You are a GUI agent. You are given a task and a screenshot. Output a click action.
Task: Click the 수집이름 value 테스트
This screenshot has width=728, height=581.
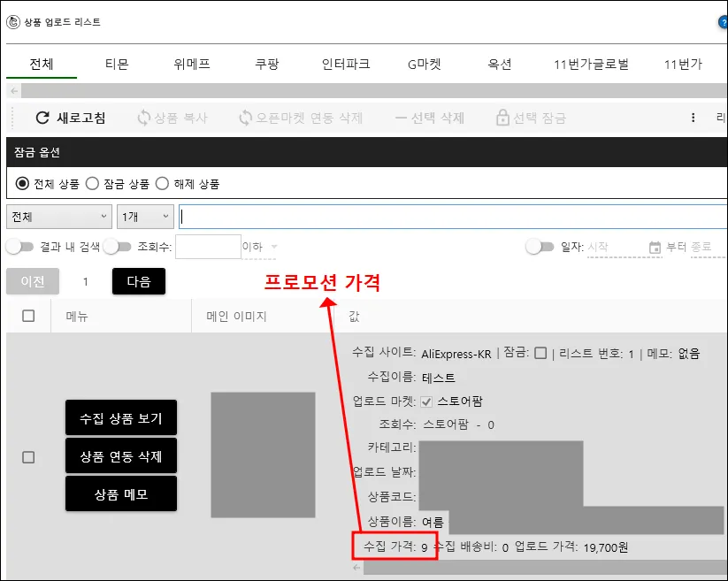438,378
